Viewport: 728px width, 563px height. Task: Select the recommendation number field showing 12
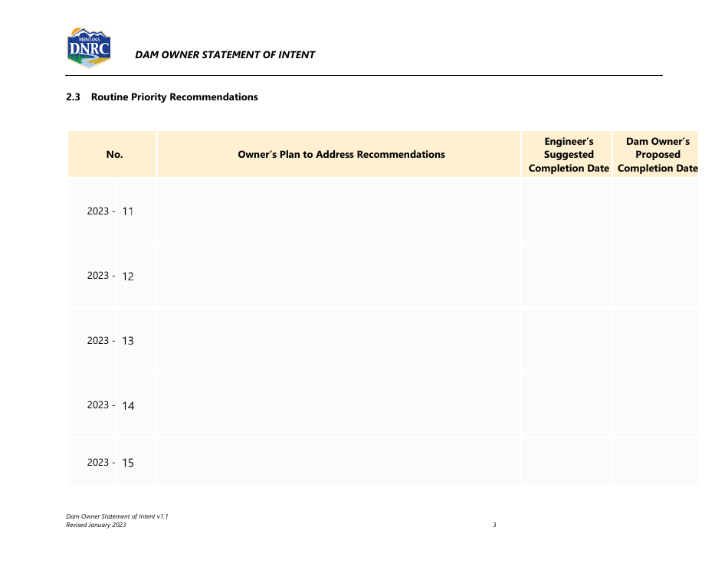tap(135, 276)
